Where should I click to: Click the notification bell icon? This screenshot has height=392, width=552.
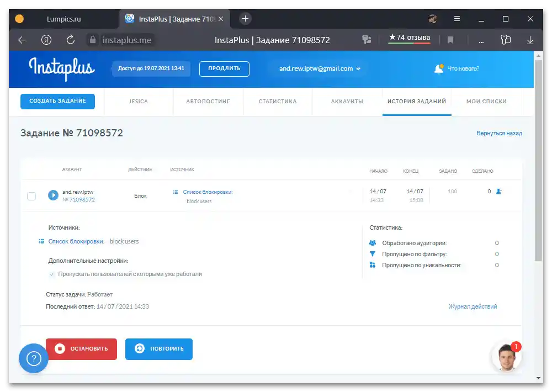(x=439, y=68)
